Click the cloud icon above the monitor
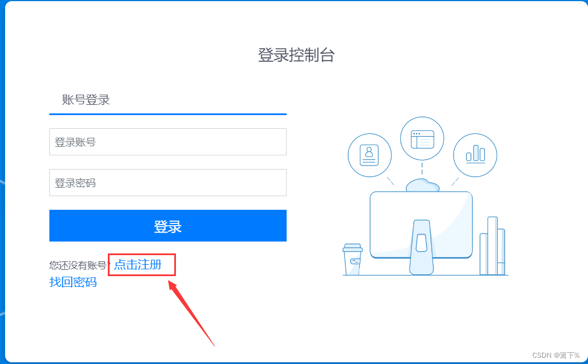Viewport: 588px width, 364px height. 423,185
